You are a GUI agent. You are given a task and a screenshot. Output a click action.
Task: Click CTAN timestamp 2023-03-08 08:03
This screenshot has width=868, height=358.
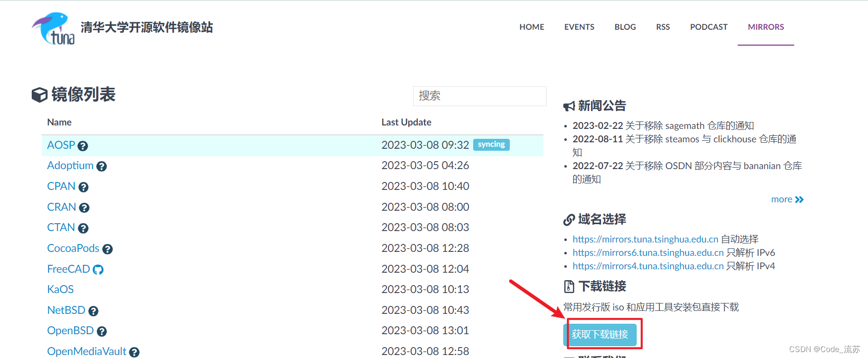coord(425,227)
